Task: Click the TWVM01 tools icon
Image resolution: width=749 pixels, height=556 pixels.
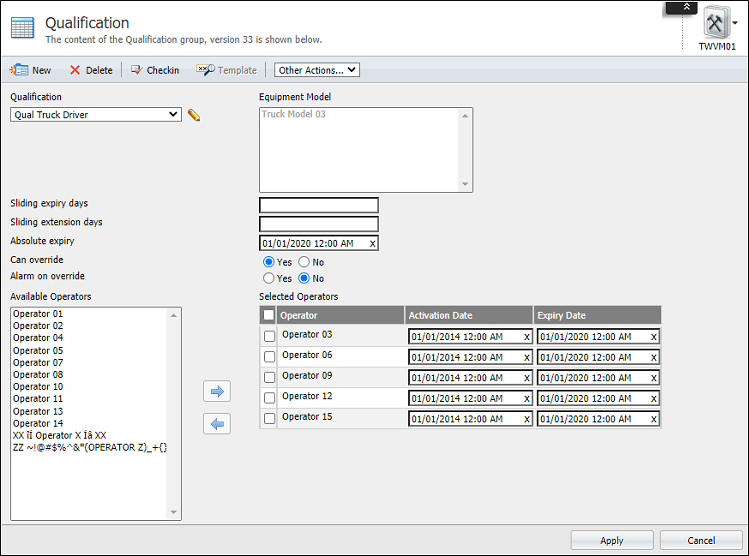Action: (x=715, y=22)
